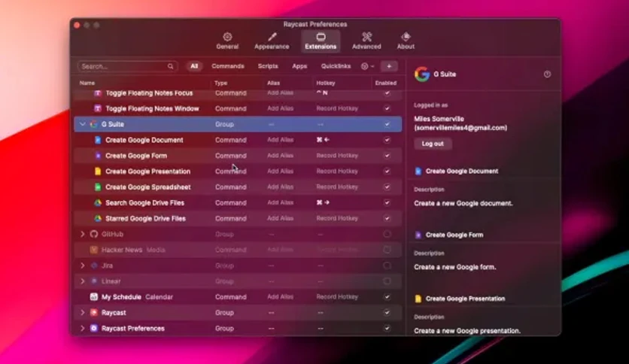Click Create Google Form icon in detail panel
Viewport: 629px width, 364px height.
(x=418, y=235)
